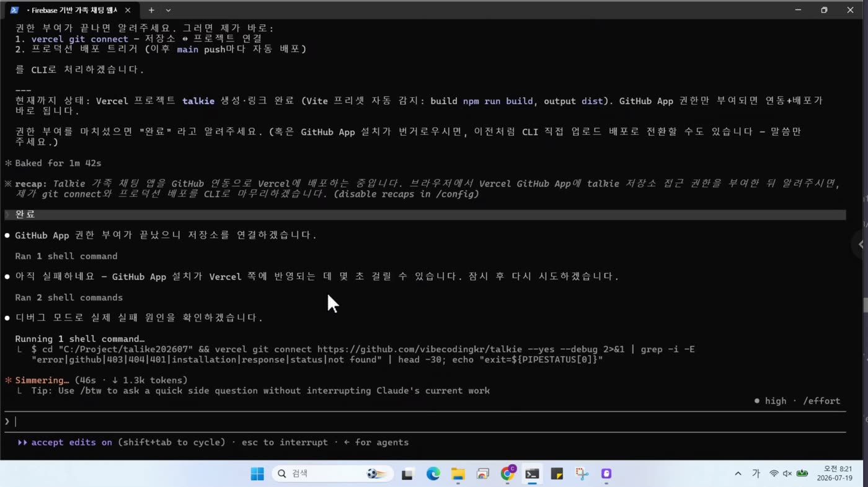Open Task View from taskbar
Viewport: 868px width, 487px height.
tap(407, 474)
